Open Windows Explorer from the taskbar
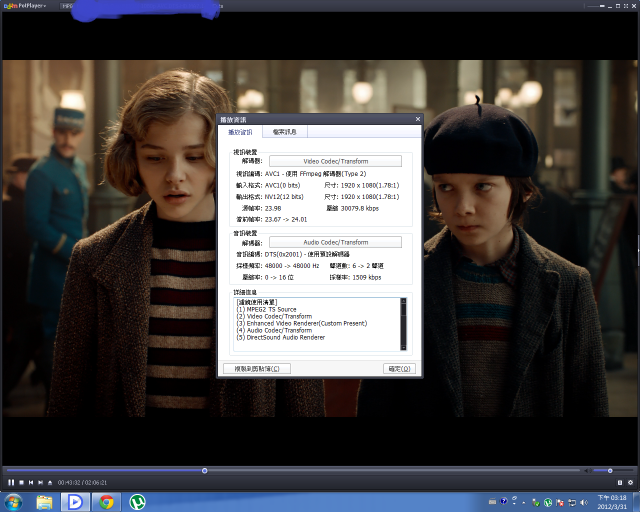 [x=44, y=502]
